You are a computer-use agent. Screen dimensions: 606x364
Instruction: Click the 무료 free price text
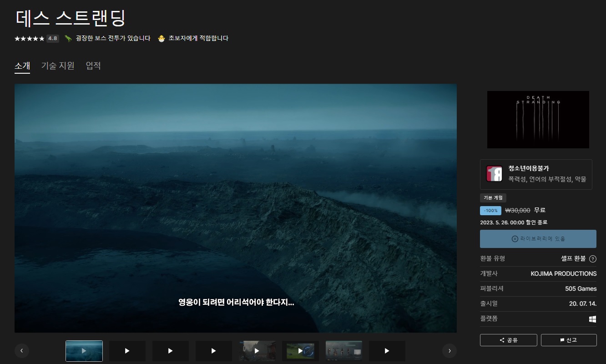(x=540, y=211)
